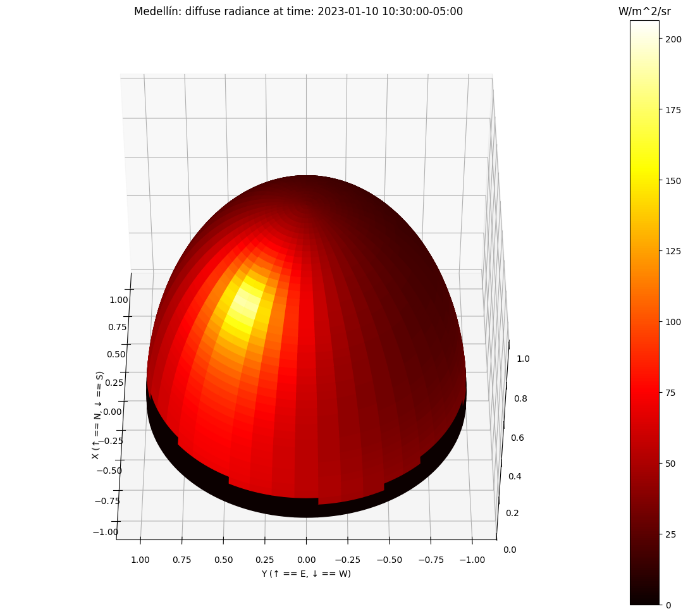Image resolution: width=688 pixels, height=616 pixels.
Task: Click Y-axis bottom tick label 1.00
Action: pos(140,560)
